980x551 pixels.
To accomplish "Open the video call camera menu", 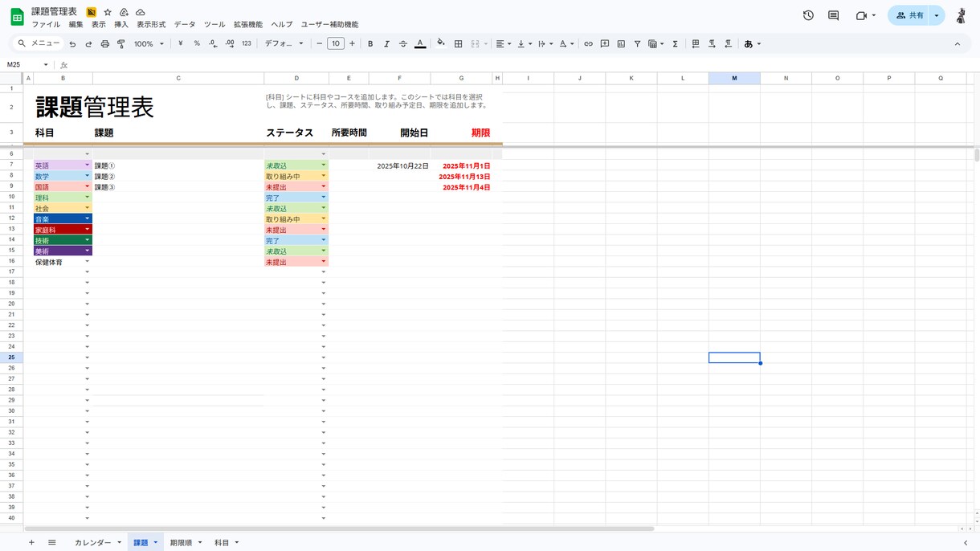I will (x=865, y=15).
